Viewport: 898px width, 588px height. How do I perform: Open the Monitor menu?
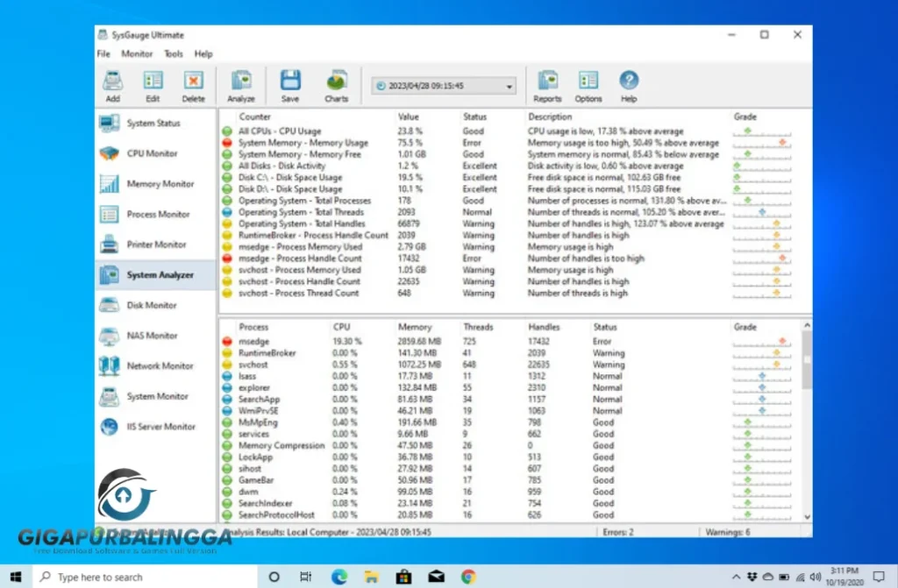click(x=137, y=53)
